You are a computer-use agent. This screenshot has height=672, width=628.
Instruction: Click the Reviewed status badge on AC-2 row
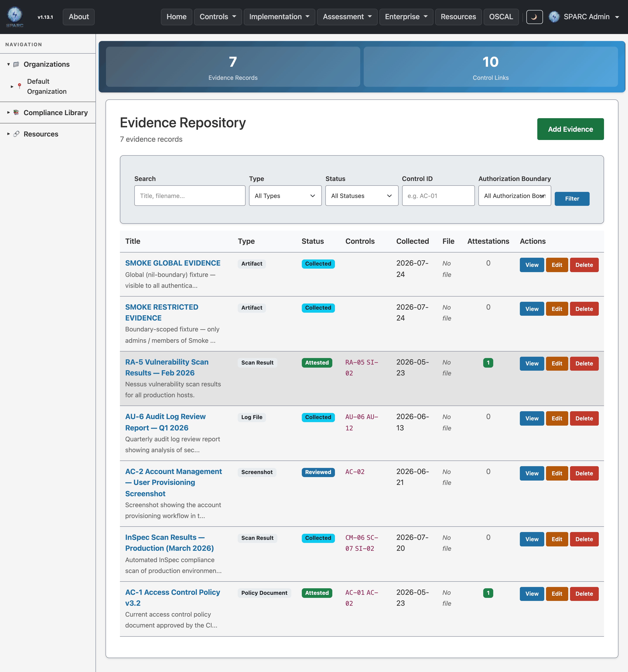[318, 472]
